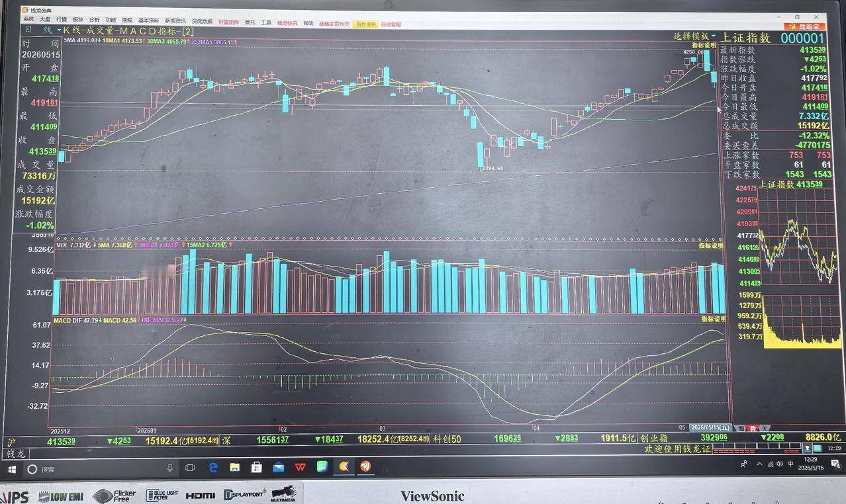Show hidden system tray icons chevron
Screen dimensions: 846x504
tap(759, 464)
